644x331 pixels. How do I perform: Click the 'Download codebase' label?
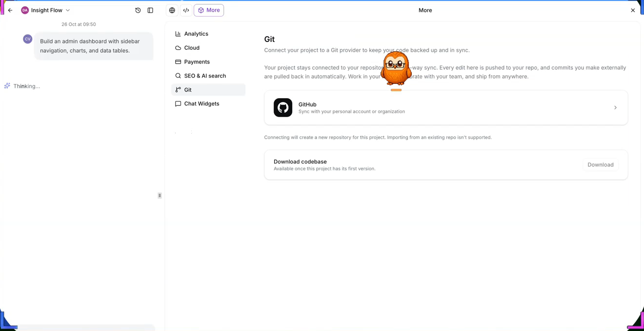point(300,162)
